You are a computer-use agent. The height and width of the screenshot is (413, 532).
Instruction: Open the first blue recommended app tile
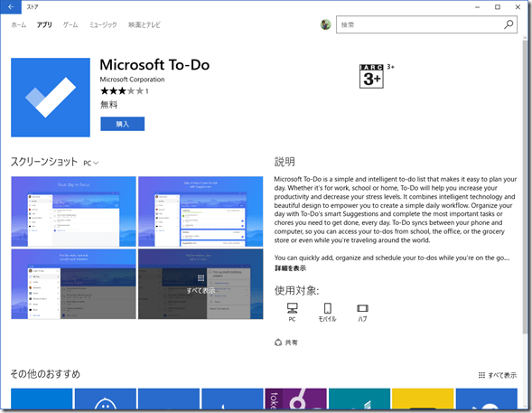click(x=42, y=399)
